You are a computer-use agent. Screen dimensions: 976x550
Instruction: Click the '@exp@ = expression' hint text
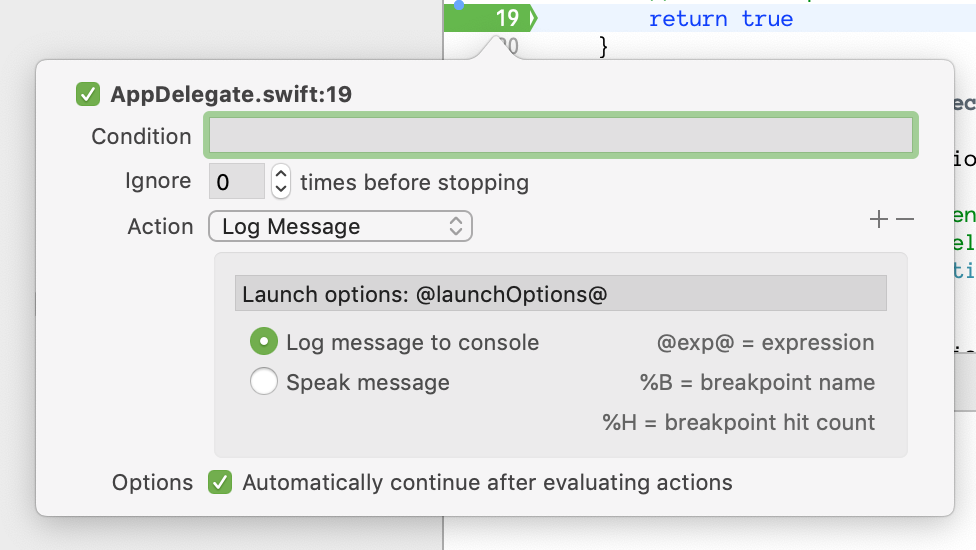pyautogui.click(x=765, y=343)
